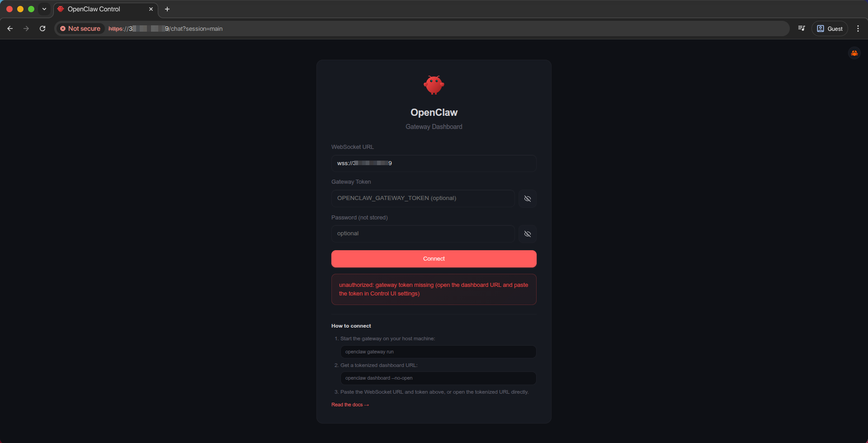The height and width of the screenshot is (443, 868).
Task: Open a new tab with plus icon
Action: 167,9
